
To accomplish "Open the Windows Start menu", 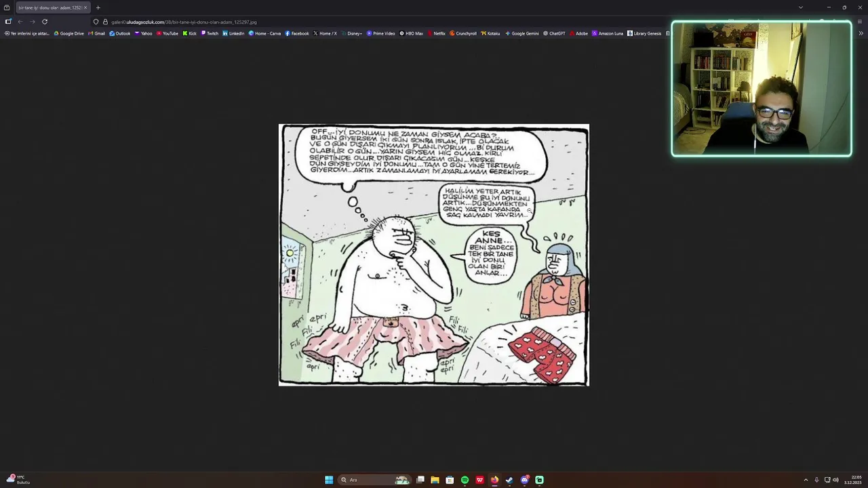I will (x=329, y=480).
